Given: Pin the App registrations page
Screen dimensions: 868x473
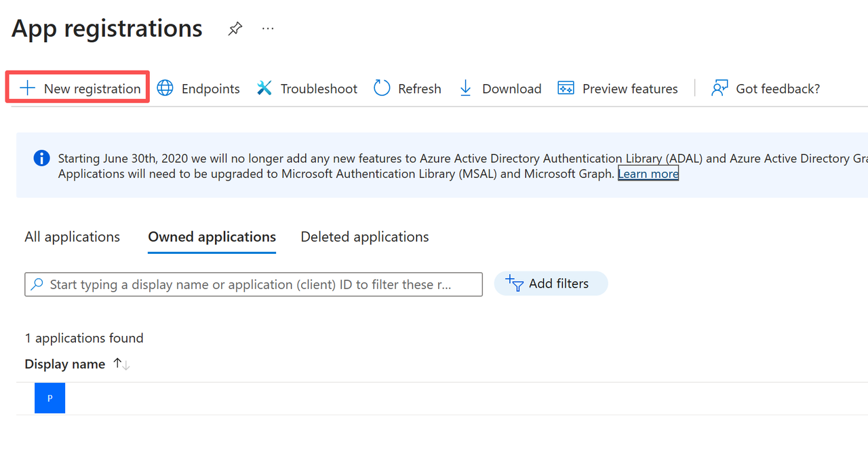Looking at the screenshot, I should (x=235, y=29).
